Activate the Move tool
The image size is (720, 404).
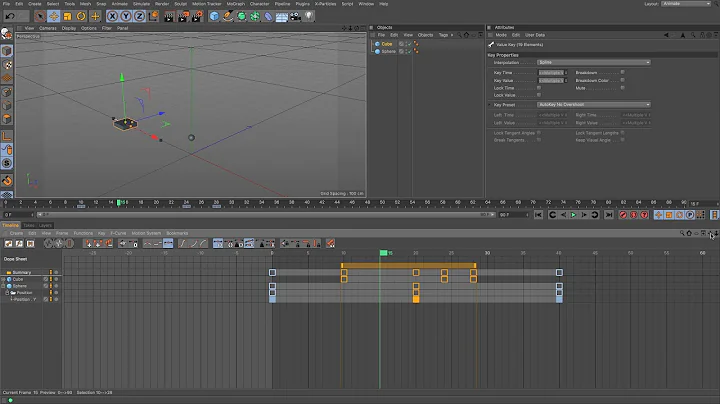(54, 17)
